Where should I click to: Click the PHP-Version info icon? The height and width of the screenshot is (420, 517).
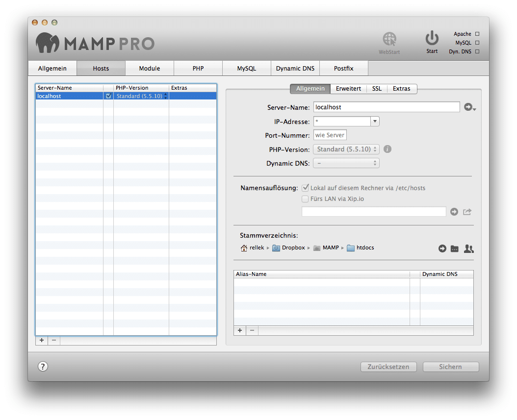(x=388, y=149)
